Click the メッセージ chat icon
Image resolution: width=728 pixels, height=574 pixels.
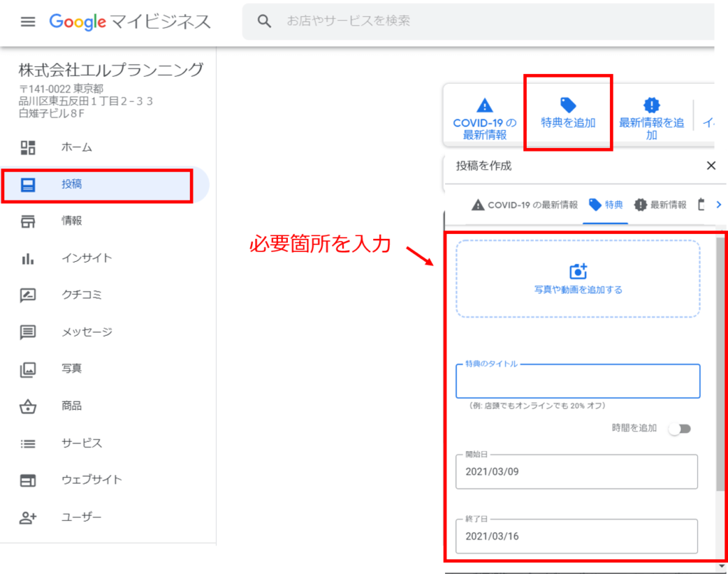28,332
